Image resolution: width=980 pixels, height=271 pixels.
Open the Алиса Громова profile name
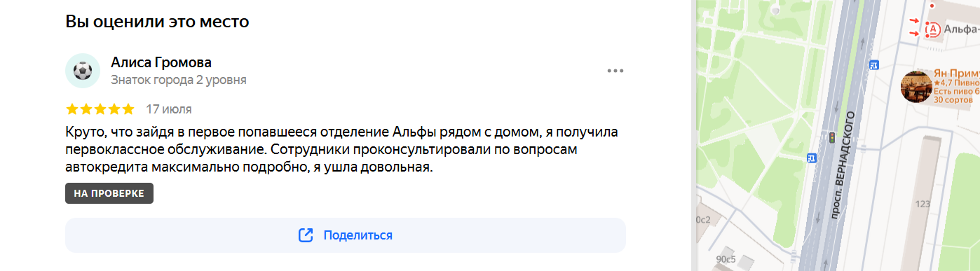point(161,62)
